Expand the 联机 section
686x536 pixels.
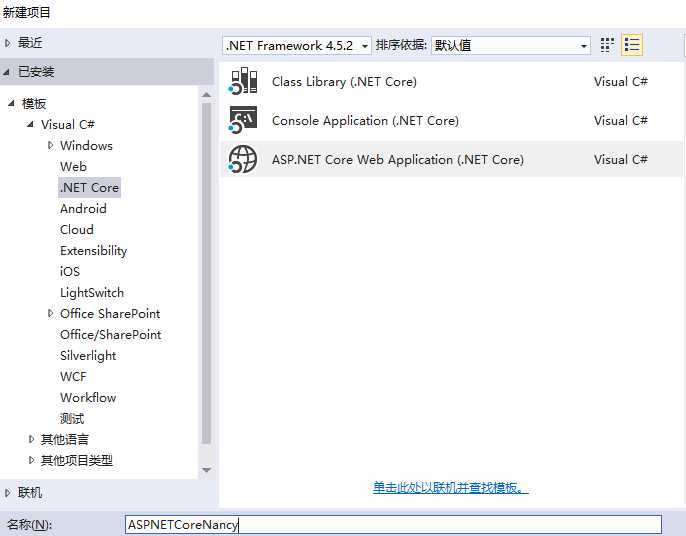tap(7, 493)
